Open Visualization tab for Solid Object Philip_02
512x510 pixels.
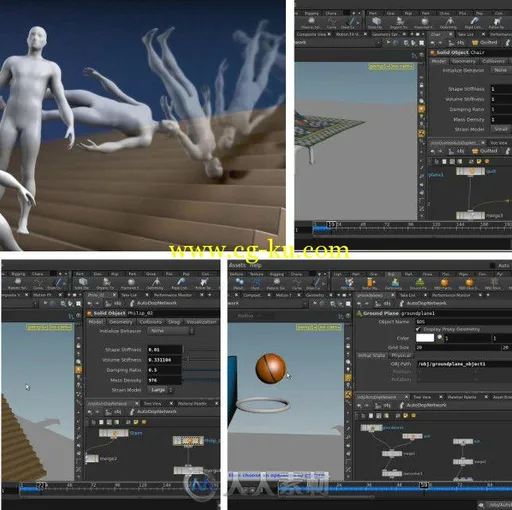(x=201, y=322)
